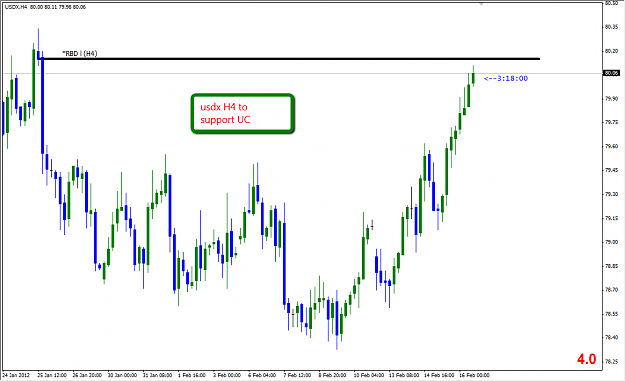Viewport: 625px width, 381px height.
Task: Click 78.25 on the price scale
Action: [x=611, y=361]
